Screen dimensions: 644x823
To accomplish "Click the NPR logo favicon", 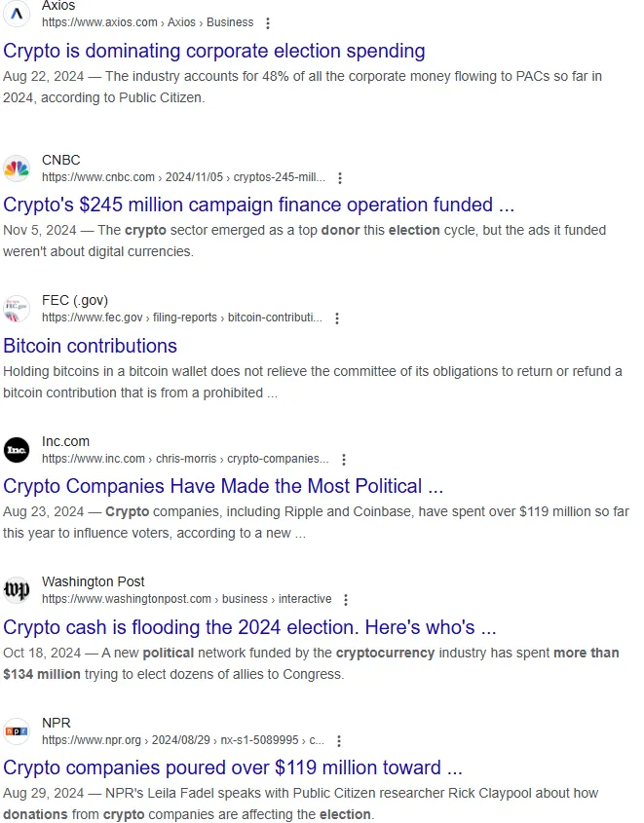I will 17,731.
